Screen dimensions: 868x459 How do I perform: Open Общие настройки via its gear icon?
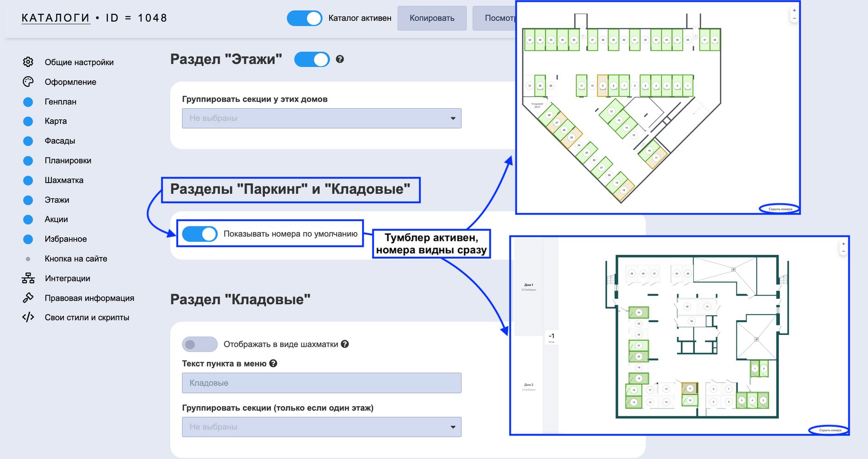pos(28,62)
